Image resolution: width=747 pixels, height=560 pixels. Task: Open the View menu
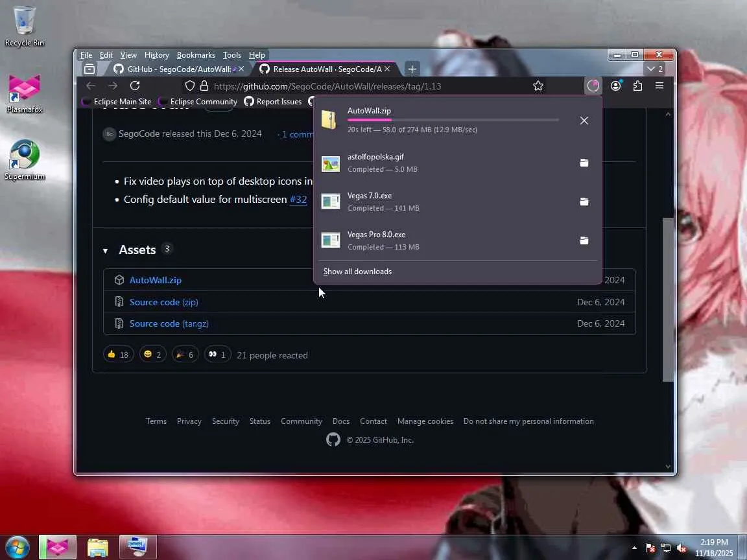pyautogui.click(x=128, y=55)
